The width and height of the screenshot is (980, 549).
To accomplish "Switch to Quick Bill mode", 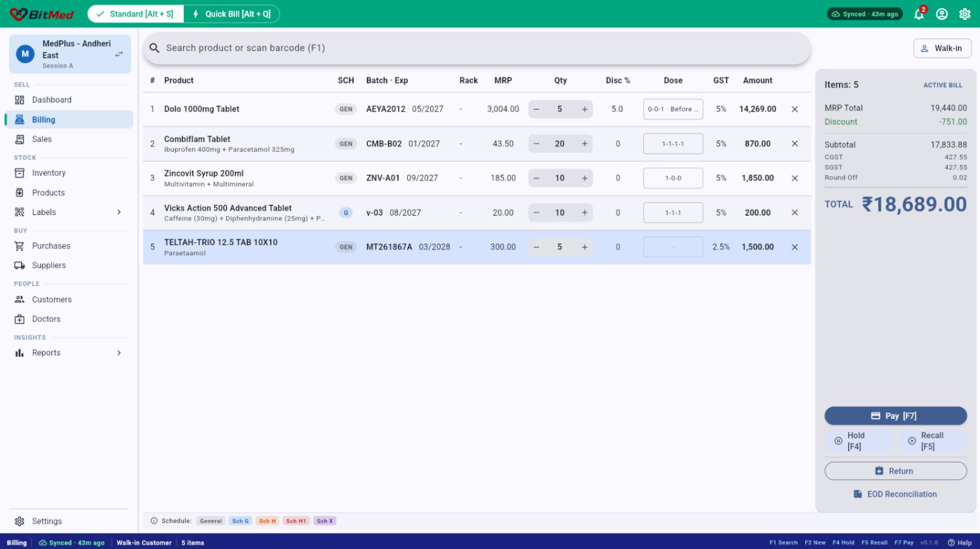I will (232, 14).
